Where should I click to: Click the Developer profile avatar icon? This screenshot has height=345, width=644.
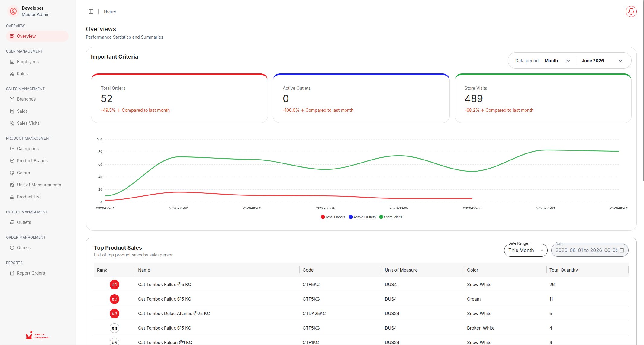13,11
